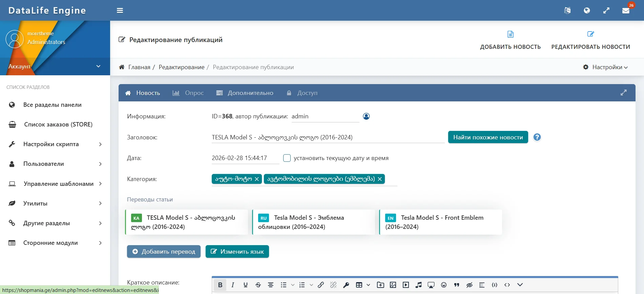Image resolution: width=644 pixels, height=294 pixels.
Task: Click the author profile icon next to admin
Action: 366,116
